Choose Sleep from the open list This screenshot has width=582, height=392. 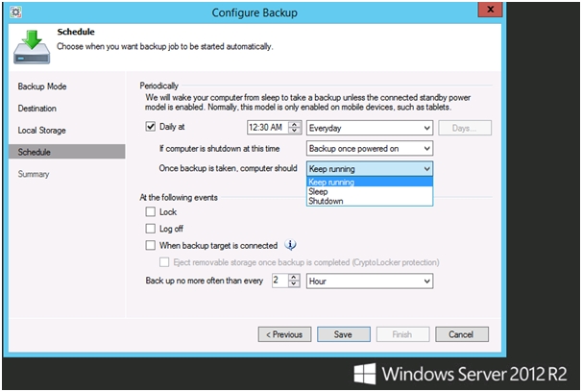pos(370,191)
